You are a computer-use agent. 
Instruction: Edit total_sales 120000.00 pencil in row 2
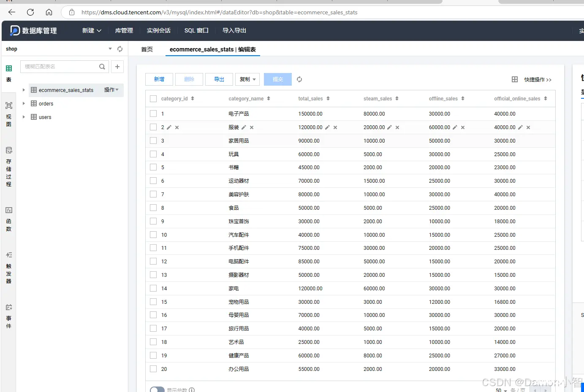[327, 127]
